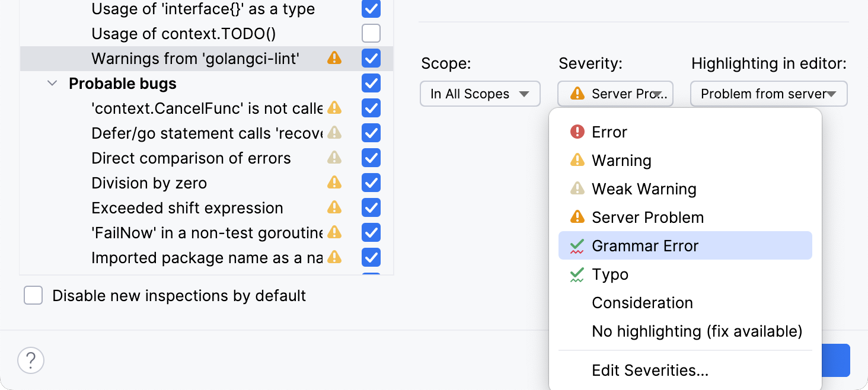Image resolution: width=868 pixels, height=390 pixels.
Task: Open 'Edit Severities...' settings
Action: tap(650, 370)
